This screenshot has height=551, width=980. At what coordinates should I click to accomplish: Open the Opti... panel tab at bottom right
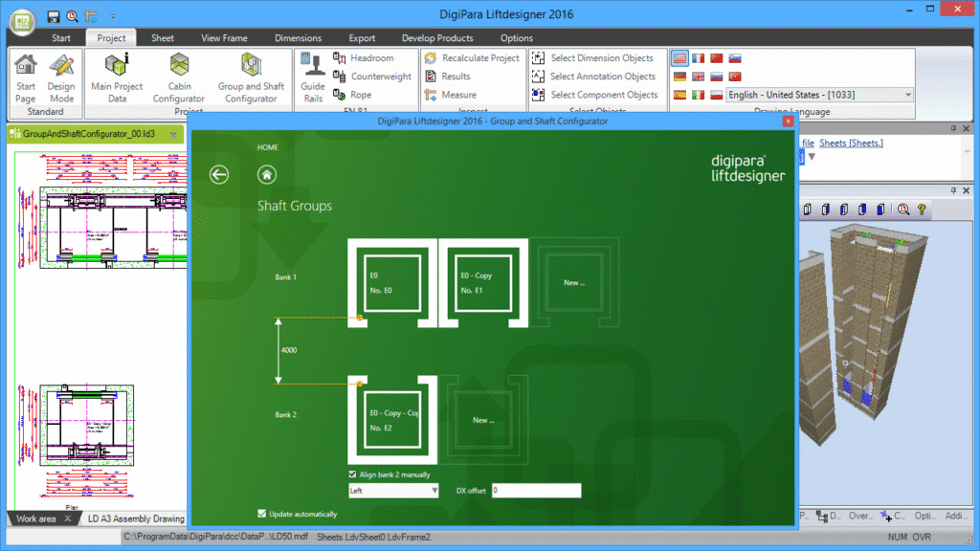coord(924,516)
